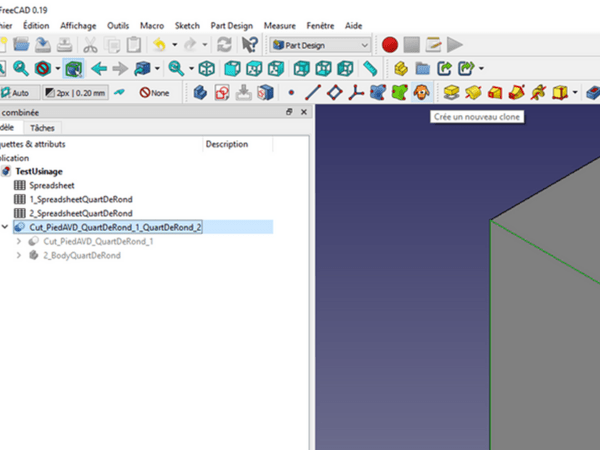Click the Revolution tool icon
Image resolution: width=600 pixels, height=450 pixels.
[x=472, y=93]
